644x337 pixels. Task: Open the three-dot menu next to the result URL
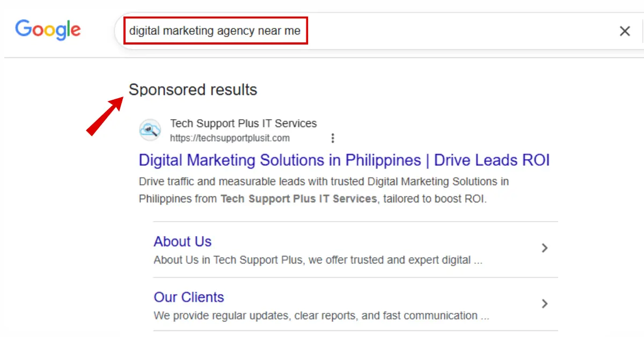click(333, 138)
